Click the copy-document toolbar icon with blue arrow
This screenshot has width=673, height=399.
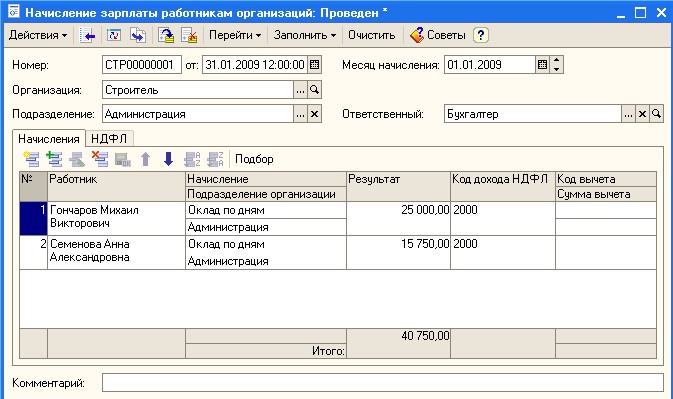pos(138,35)
